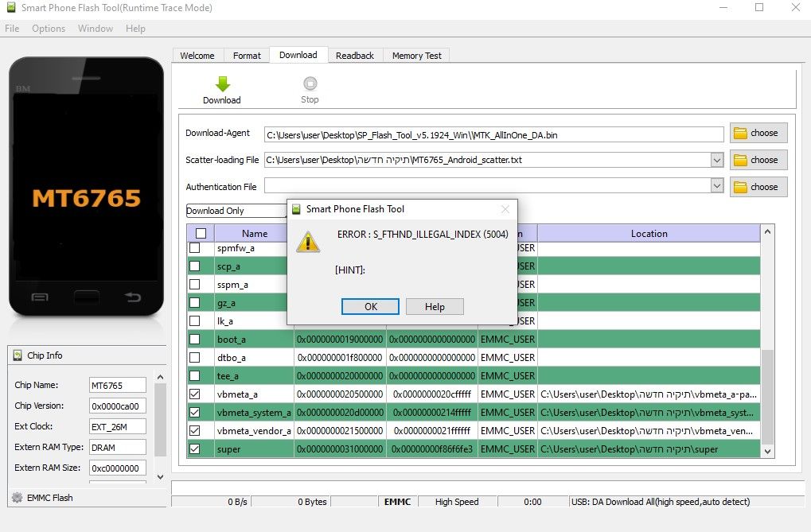Switch to the Memory Test tab
The width and height of the screenshot is (811, 532).
click(416, 56)
